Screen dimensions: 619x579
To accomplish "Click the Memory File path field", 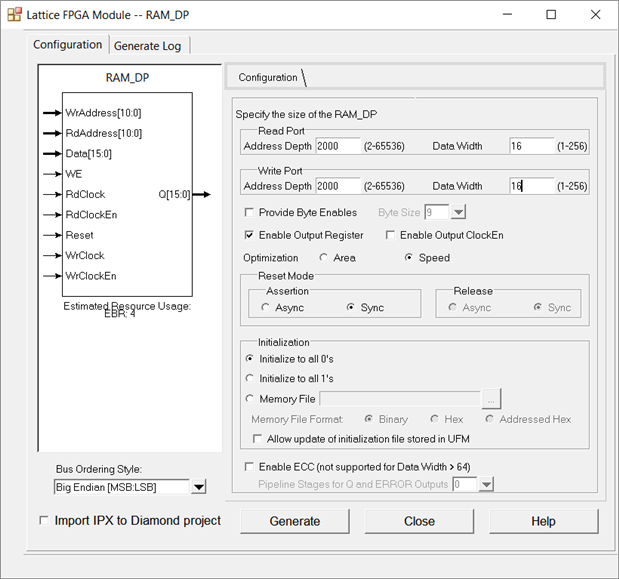I will 400,399.
